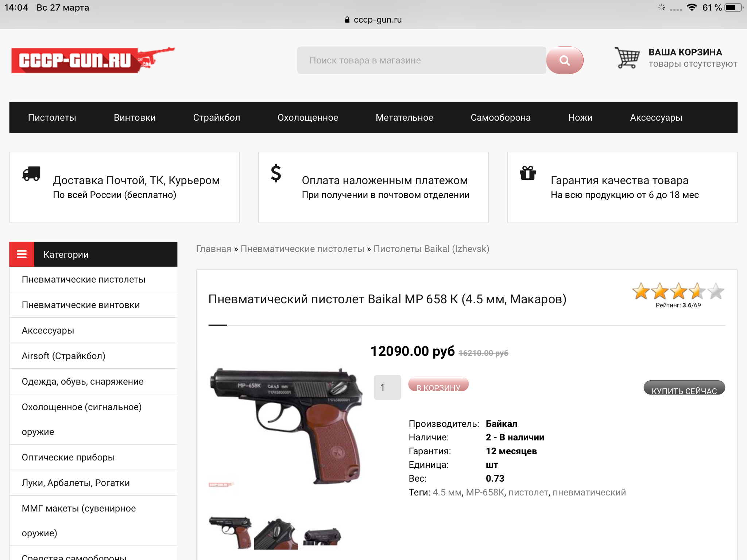Click the gift box warranty icon
Viewport: 747px width, 560px height.
point(527,173)
